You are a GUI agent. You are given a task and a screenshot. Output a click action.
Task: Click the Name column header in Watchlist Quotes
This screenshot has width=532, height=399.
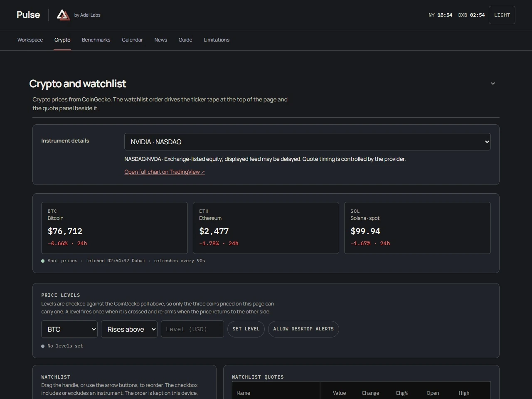[244, 393]
